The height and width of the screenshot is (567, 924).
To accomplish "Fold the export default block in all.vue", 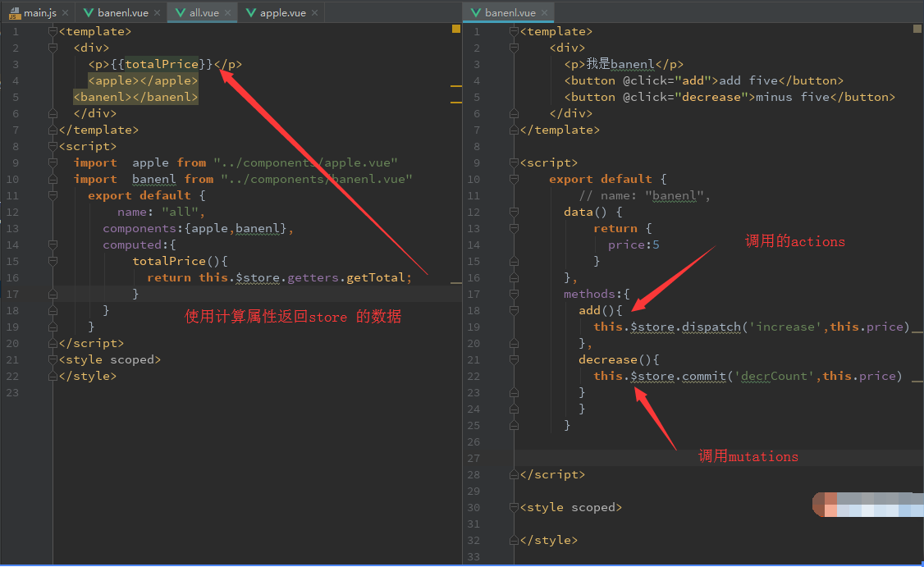I will pyautogui.click(x=53, y=195).
